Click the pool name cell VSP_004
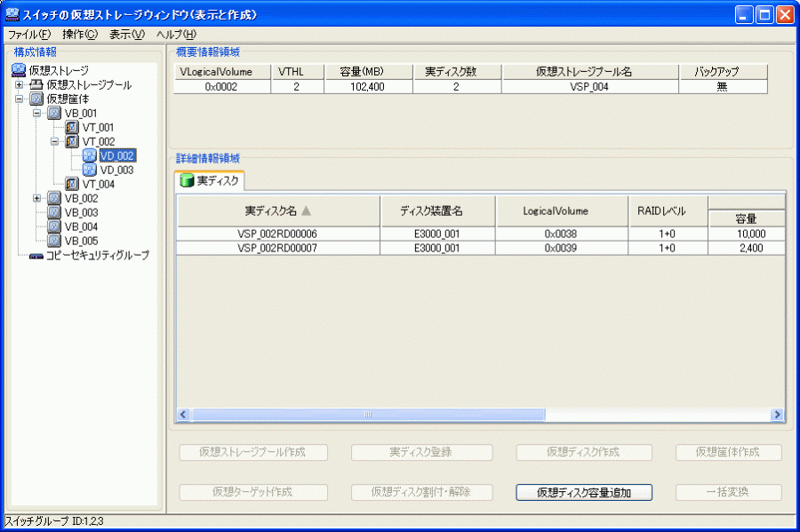 (x=590, y=87)
